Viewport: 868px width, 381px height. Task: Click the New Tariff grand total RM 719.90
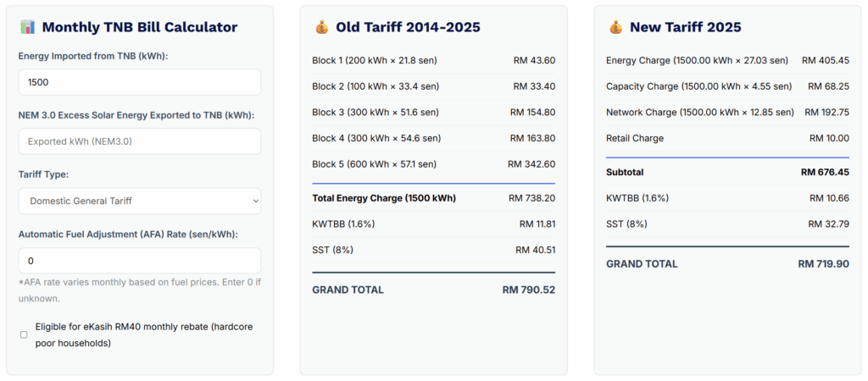(823, 263)
